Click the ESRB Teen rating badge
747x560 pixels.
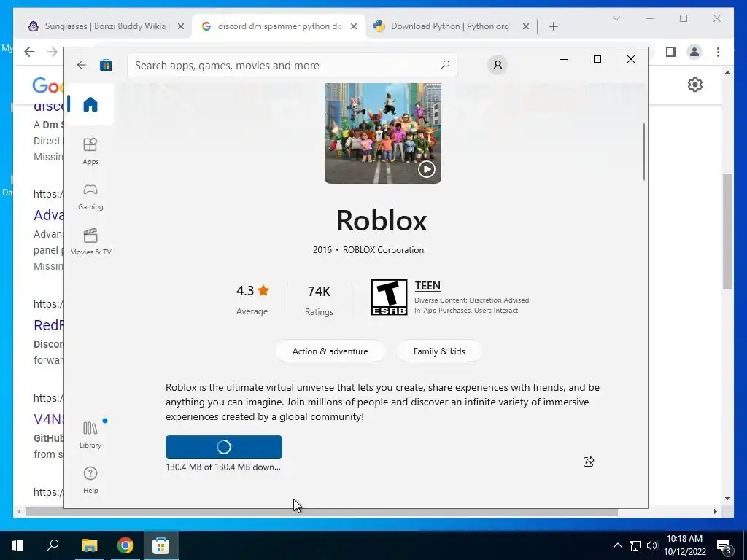[x=389, y=297]
